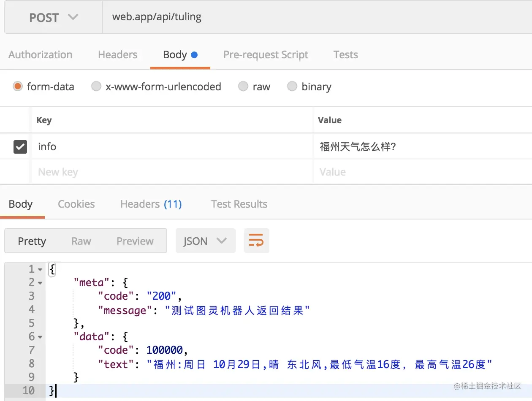The image size is (532, 401).
Task: Select the Raw view button
Action: (x=81, y=241)
